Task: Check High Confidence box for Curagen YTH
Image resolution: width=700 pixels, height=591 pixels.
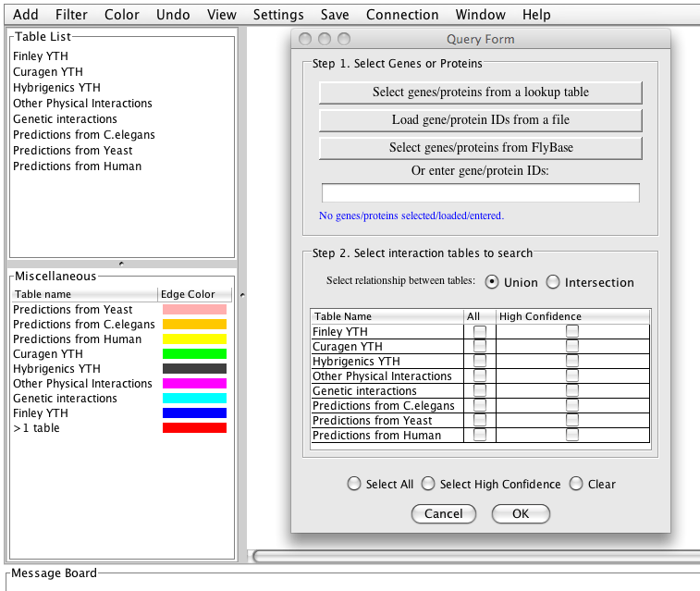Action: 572,346
